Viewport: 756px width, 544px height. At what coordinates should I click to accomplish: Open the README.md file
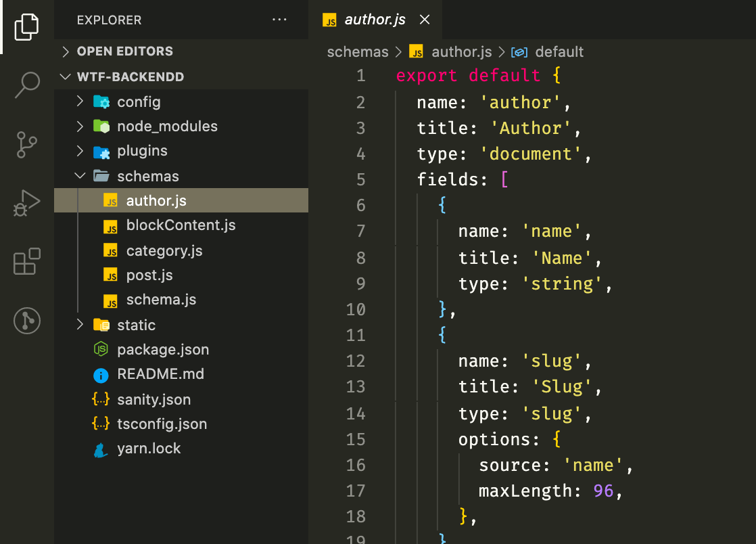160,374
